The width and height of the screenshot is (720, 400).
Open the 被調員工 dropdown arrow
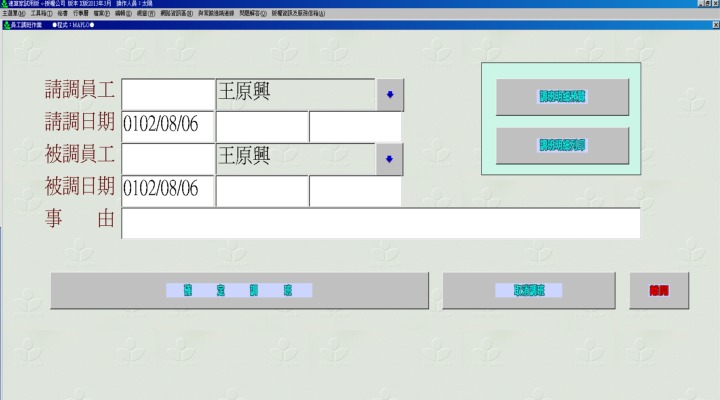pyautogui.click(x=389, y=158)
